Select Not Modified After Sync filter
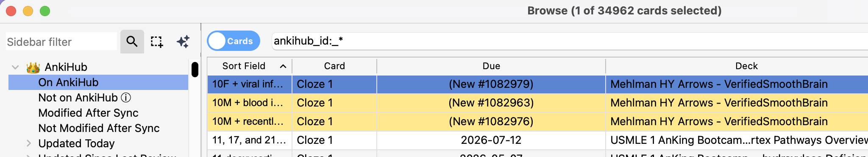This screenshot has height=157, width=868. (99, 128)
